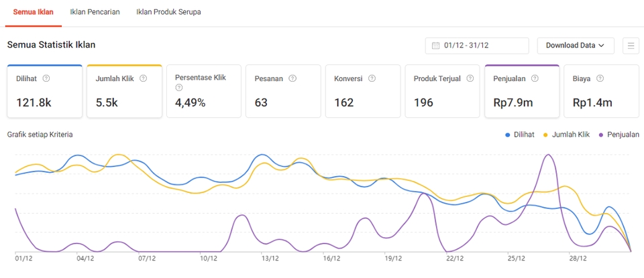The width and height of the screenshot is (644, 278).
Task: Click the purple Penjualan legend dot
Action: [x=601, y=135]
